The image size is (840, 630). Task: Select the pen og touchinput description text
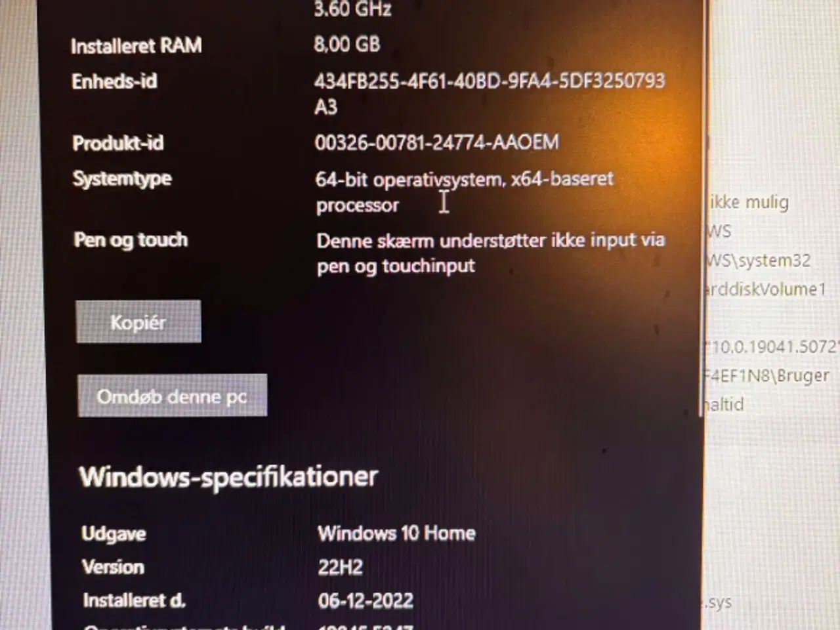click(491, 253)
